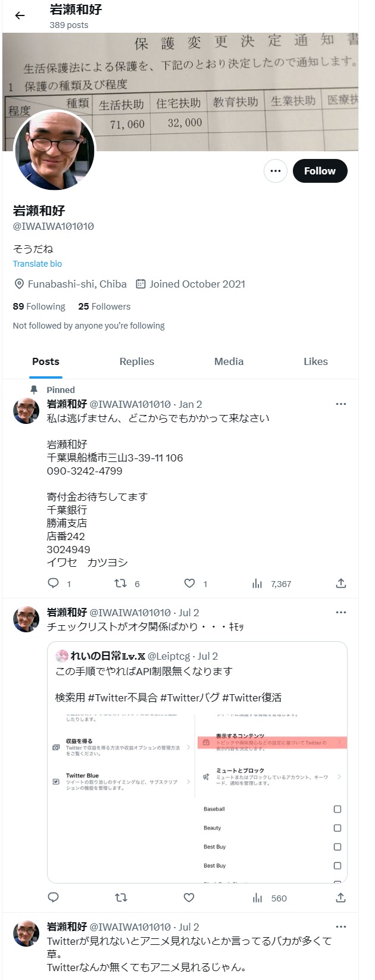Click the Follow button
Viewport: 375px width, 980px height.
(320, 171)
